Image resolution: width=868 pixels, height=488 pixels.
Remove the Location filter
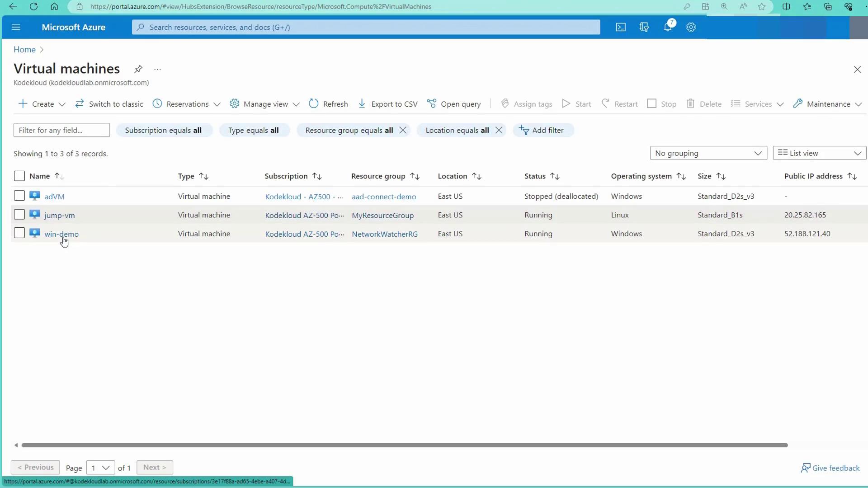click(x=499, y=130)
